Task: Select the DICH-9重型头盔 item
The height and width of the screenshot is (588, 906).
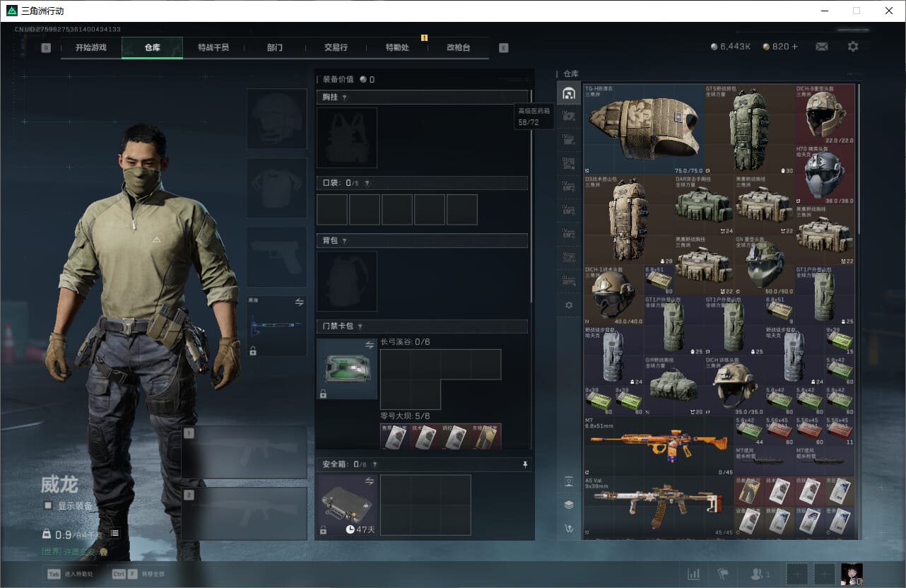Action: pos(825,114)
